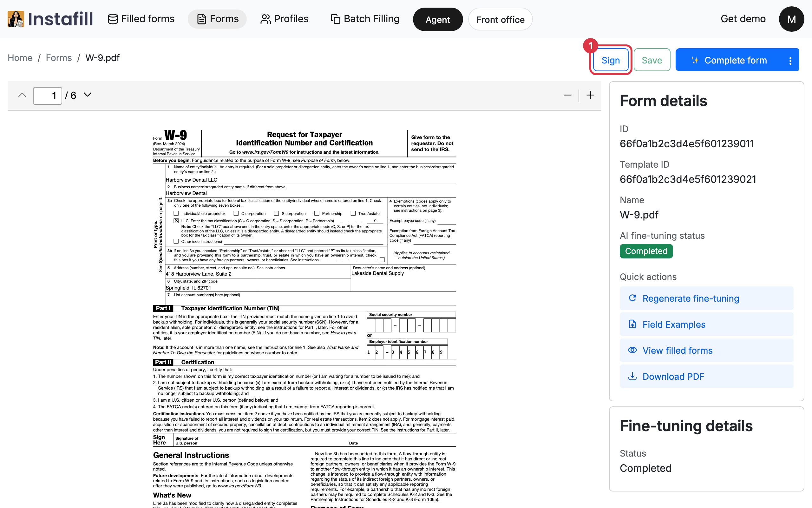Zoom out the PDF with minus icon
The image size is (812, 508).
pyautogui.click(x=567, y=96)
